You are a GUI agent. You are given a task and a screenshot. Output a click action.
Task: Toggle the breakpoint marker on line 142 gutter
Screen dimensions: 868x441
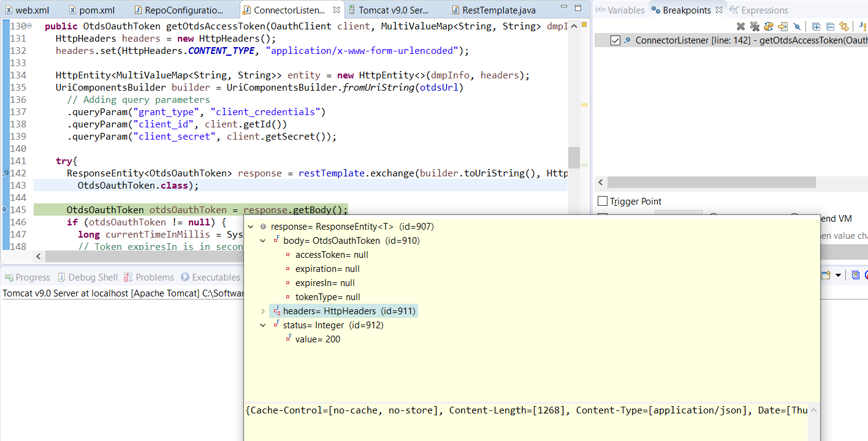tap(4, 173)
